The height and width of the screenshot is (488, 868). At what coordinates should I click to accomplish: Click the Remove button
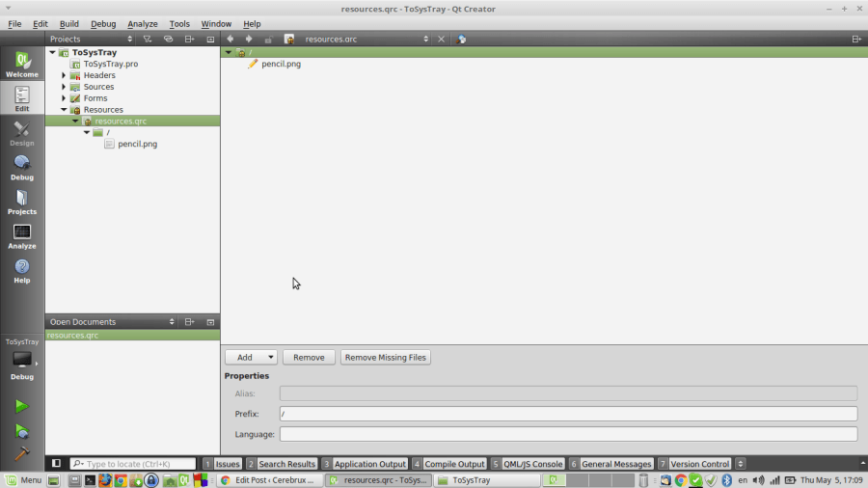coord(309,358)
